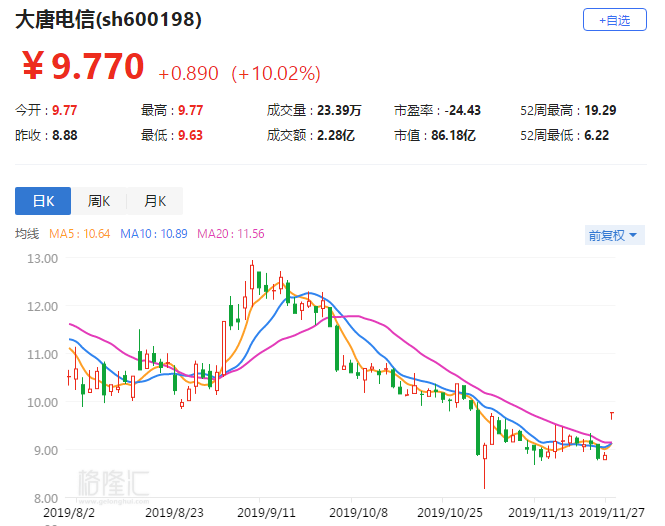Click the MA10: 10.89 indicator label
Viewport: 665px width, 526px height.
(154, 234)
